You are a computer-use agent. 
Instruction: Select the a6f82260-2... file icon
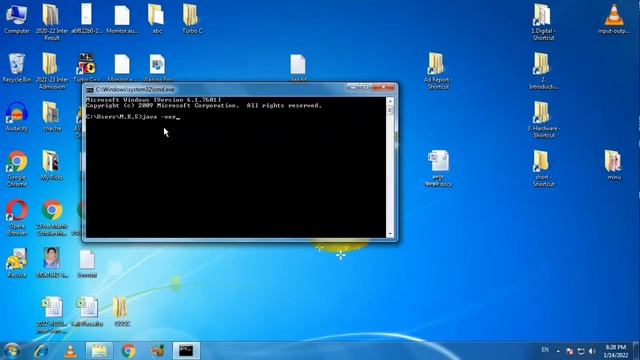coord(87,18)
